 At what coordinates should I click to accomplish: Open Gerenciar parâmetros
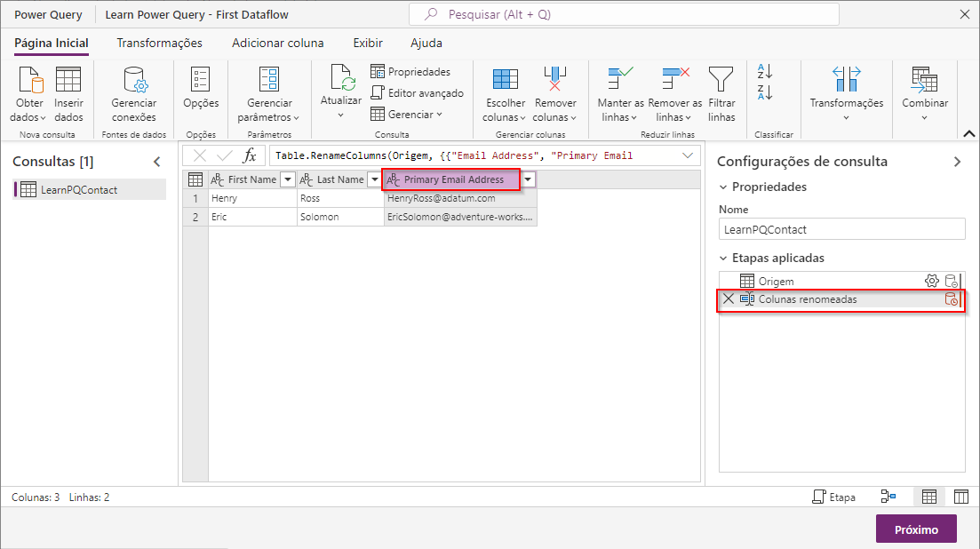pyautogui.click(x=268, y=94)
